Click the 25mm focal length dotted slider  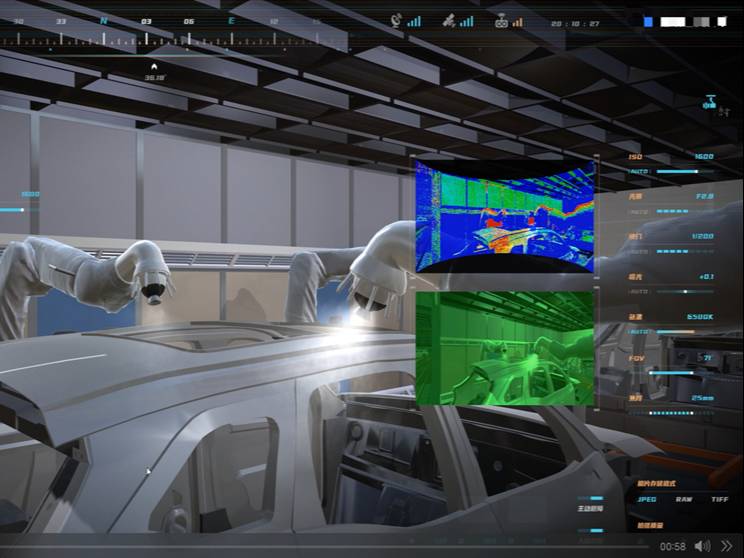pos(671,413)
